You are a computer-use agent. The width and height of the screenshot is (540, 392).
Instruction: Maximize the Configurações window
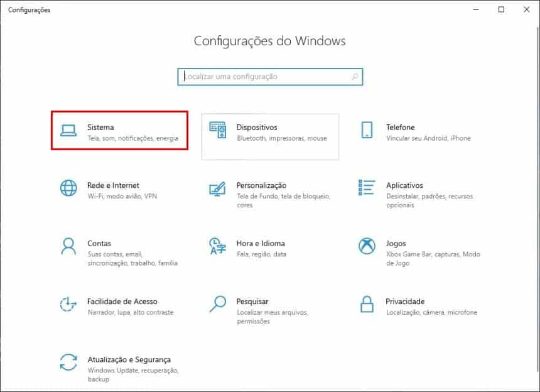coord(502,9)
